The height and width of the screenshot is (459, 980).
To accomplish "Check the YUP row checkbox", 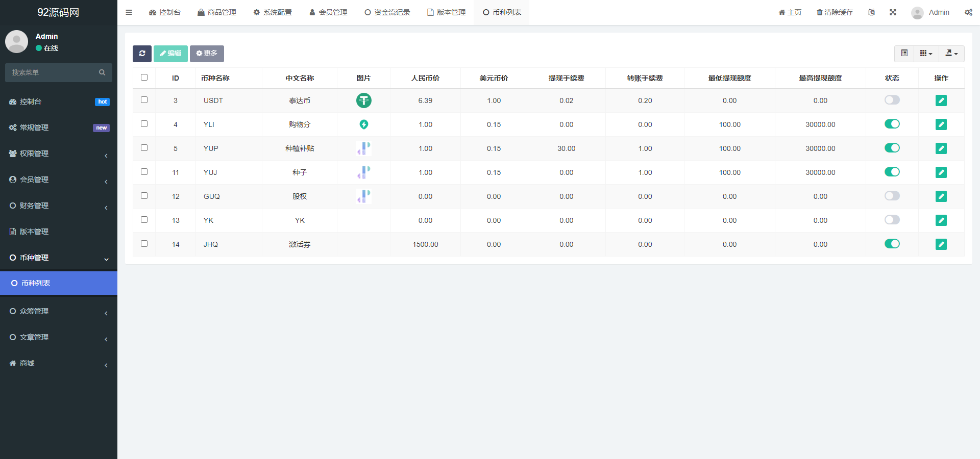I will (144, 148).
